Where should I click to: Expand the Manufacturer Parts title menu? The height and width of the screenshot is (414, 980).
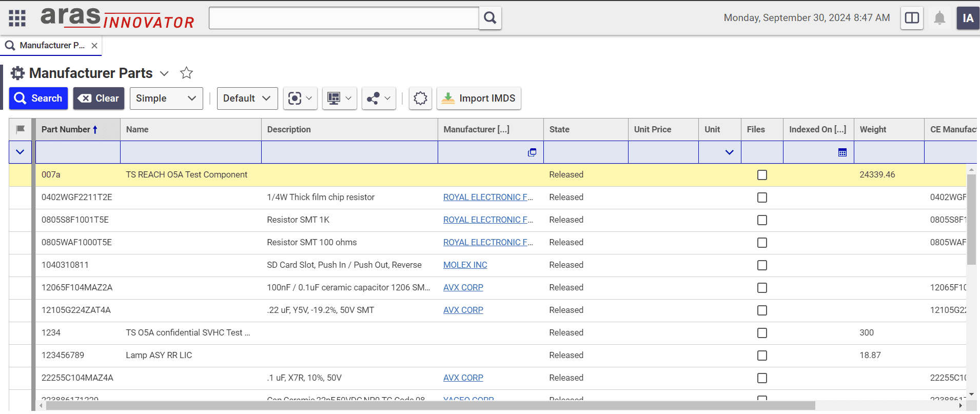tap(164, 73)
